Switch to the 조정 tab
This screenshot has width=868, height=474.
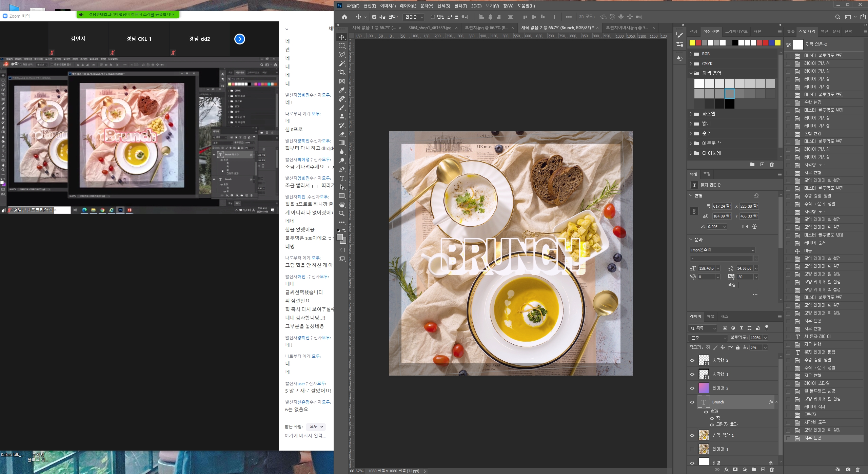tap(707, 174)
